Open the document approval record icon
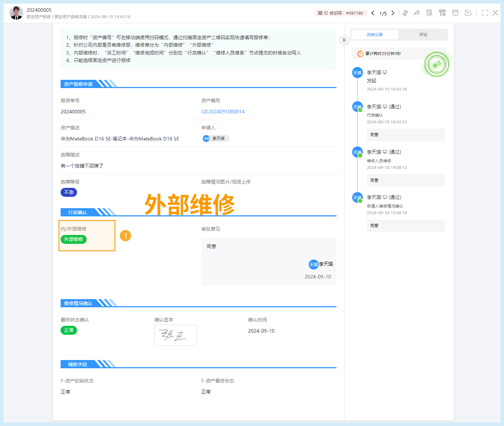504x426 pixels. coord(429,12)
